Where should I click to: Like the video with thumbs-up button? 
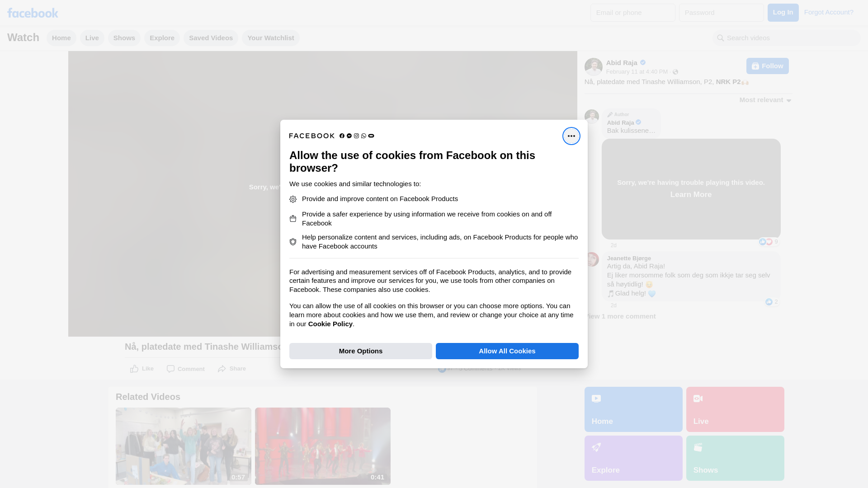pyautogui.click(x=142, y=369)
